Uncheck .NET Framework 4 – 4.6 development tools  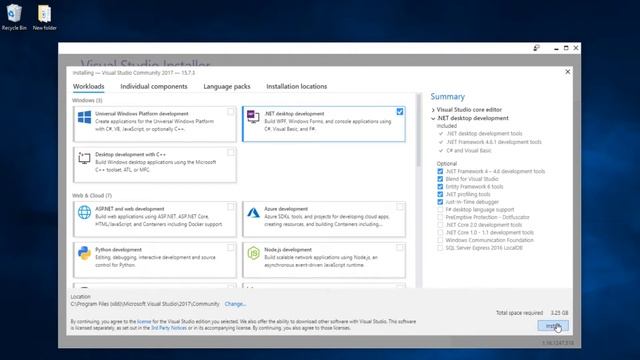[x=440, y=171]
